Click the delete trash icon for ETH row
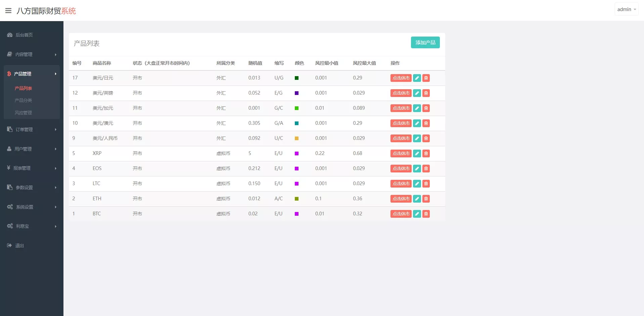The height and width of the screenshot is (316, 644). coord(426,199)
